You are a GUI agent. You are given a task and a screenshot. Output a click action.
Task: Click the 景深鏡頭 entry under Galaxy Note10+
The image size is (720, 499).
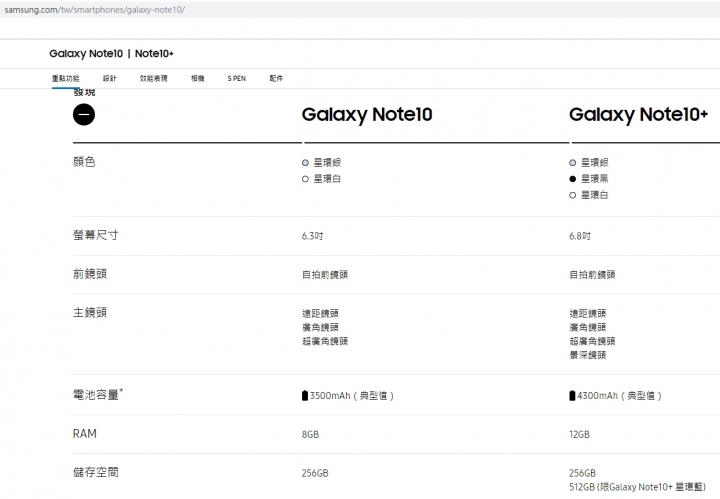pyautogui.click(x=588, y=355)
